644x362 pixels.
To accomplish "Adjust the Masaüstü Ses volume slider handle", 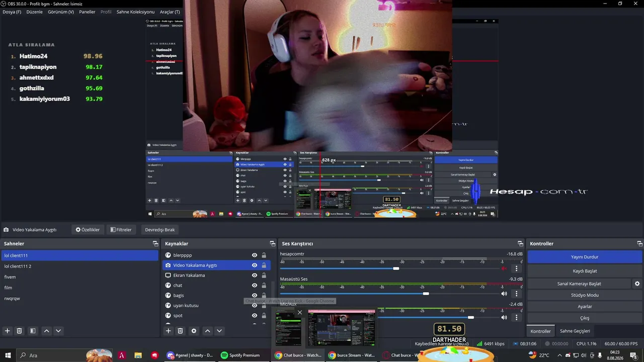I will tap(426, 294).
